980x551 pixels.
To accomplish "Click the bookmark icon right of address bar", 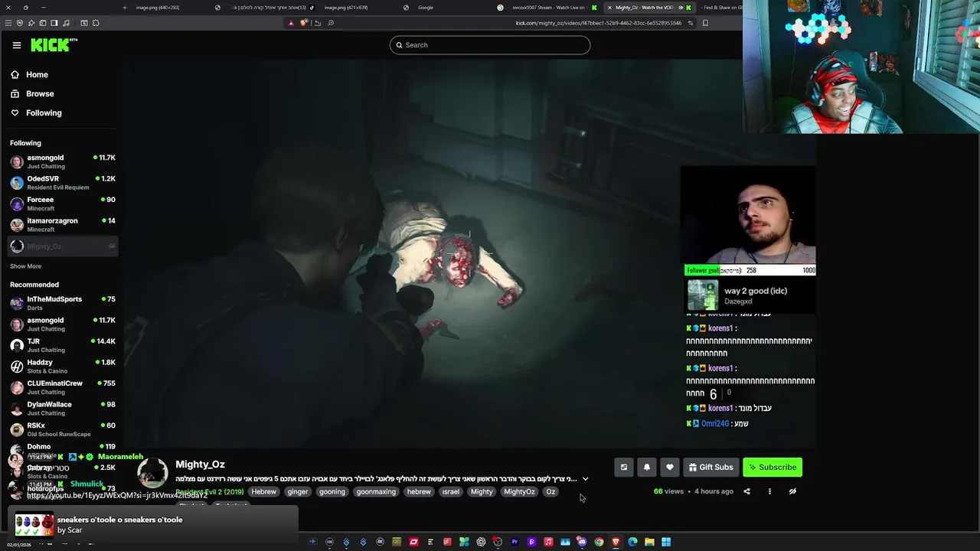I will (x=705, y=23).
